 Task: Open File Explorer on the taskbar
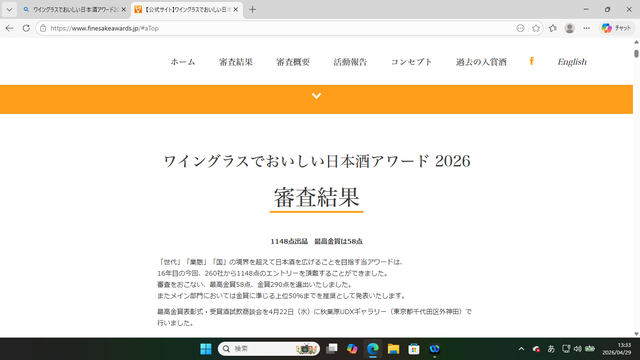click(393, 349)
